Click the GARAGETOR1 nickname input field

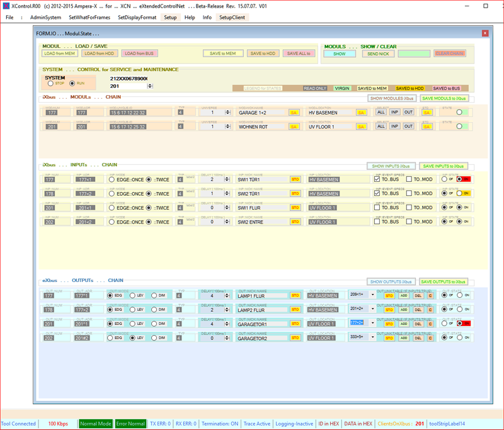tap(261, 324)
